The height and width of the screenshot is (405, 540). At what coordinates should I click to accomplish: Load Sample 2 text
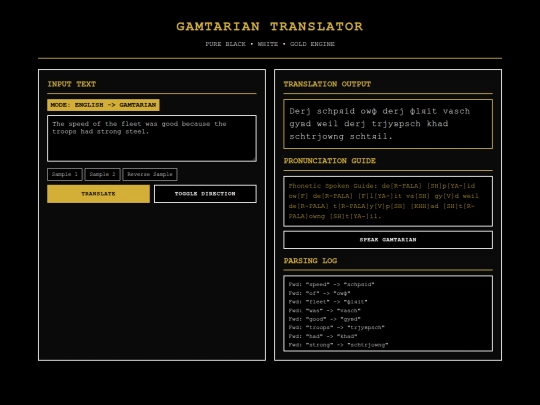[x=103, y=174]
